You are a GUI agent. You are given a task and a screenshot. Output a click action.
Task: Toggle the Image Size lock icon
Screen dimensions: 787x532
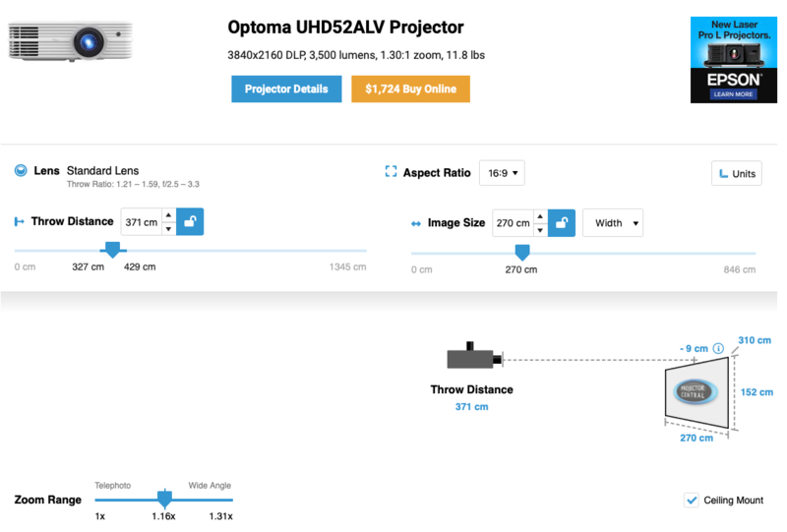(x=561, y=222)
